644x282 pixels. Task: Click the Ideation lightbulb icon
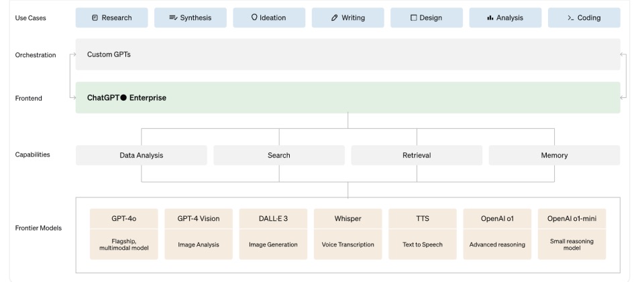pos(254,17)
